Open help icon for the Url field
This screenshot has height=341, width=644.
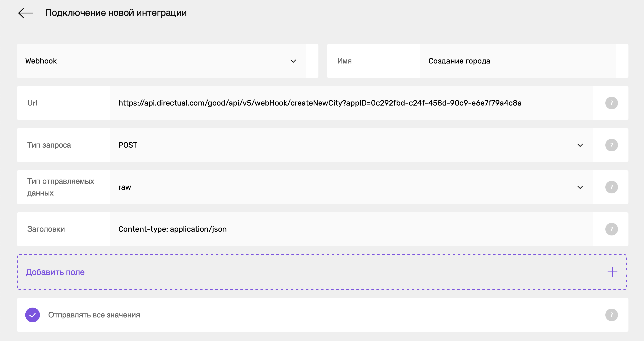click(x=611, y=103)
